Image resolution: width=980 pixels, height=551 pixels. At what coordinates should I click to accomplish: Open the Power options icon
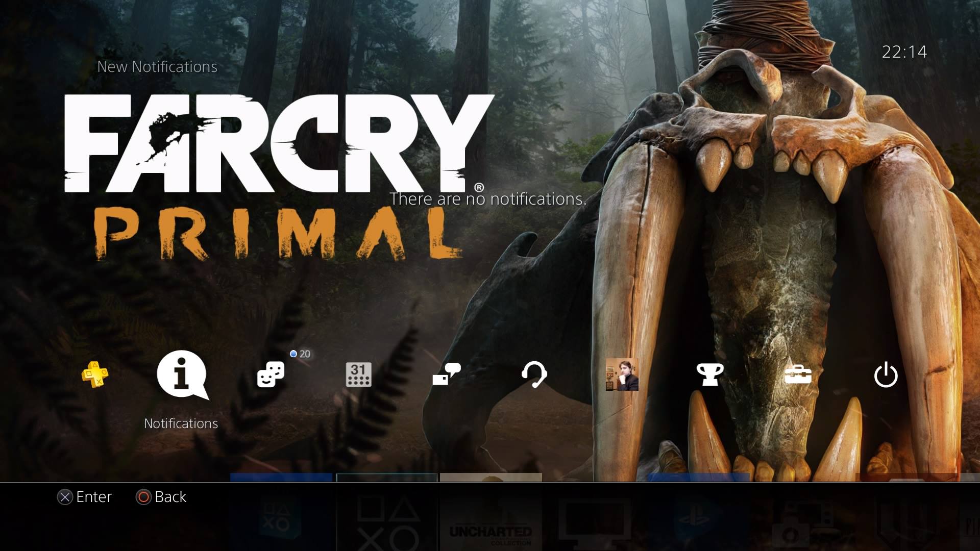point(886,374)
